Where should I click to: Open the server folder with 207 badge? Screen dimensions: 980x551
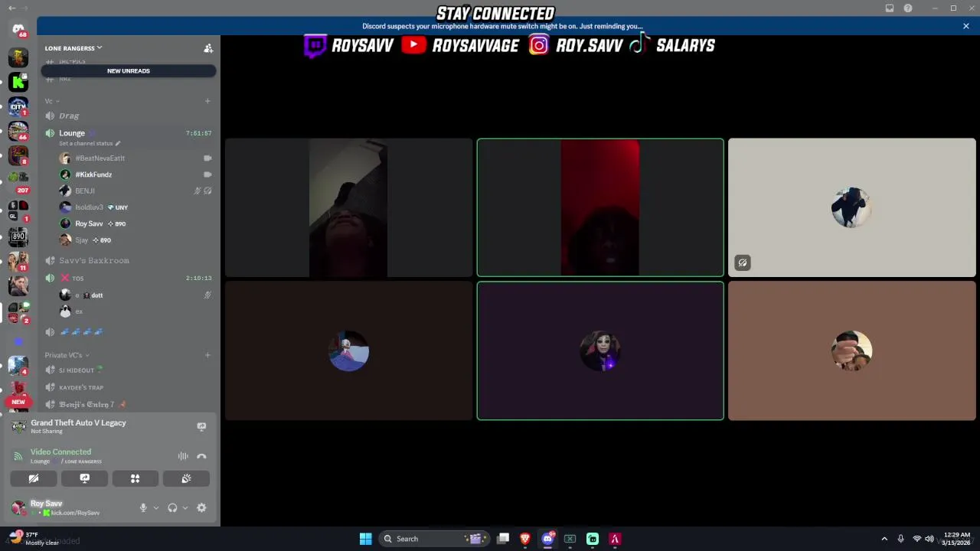pyautogui.click(x=18, y=181)
